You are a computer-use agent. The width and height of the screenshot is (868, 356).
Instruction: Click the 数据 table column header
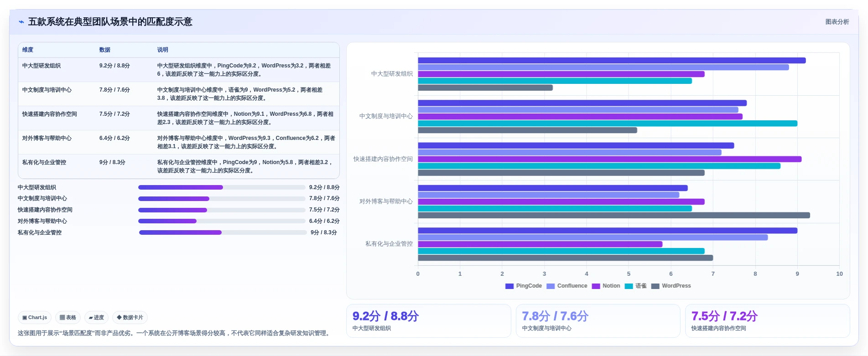point(105,50)
